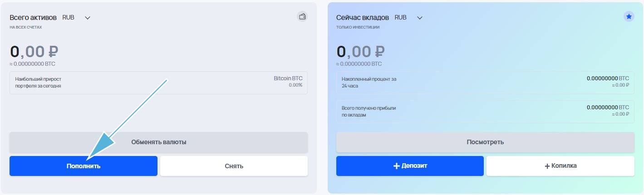Click the blue star icon in deposits card
Screen dimensions: 644x195
click(629, 17)
